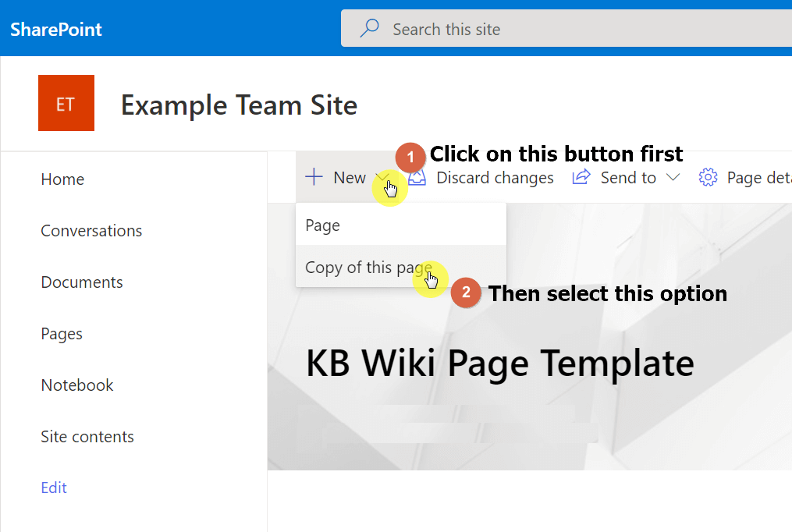Click the KB Wiki Page Template title
The height and width of the screenshot is (532, 792).
500,364
